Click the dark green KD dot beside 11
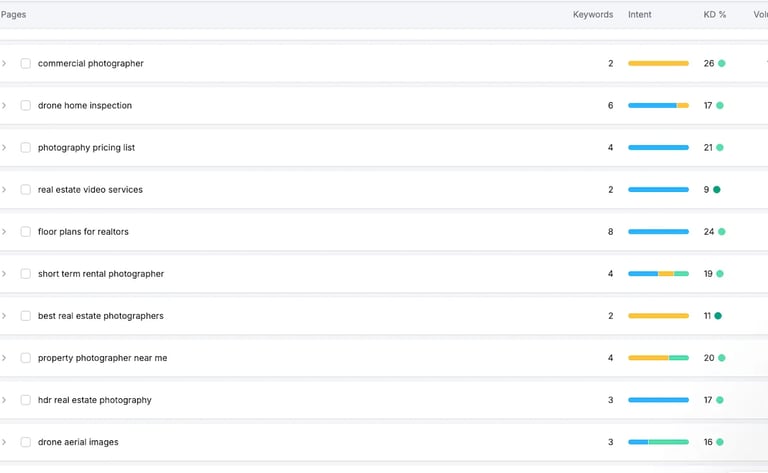The width and height of the screenshot is (768, 473). click(718, 316)
